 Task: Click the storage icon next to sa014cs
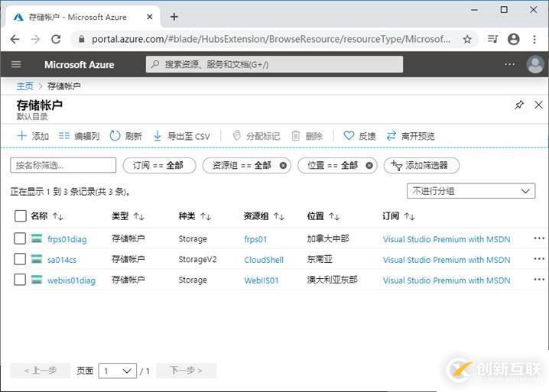pyautogui.click(x=37, y=259)
